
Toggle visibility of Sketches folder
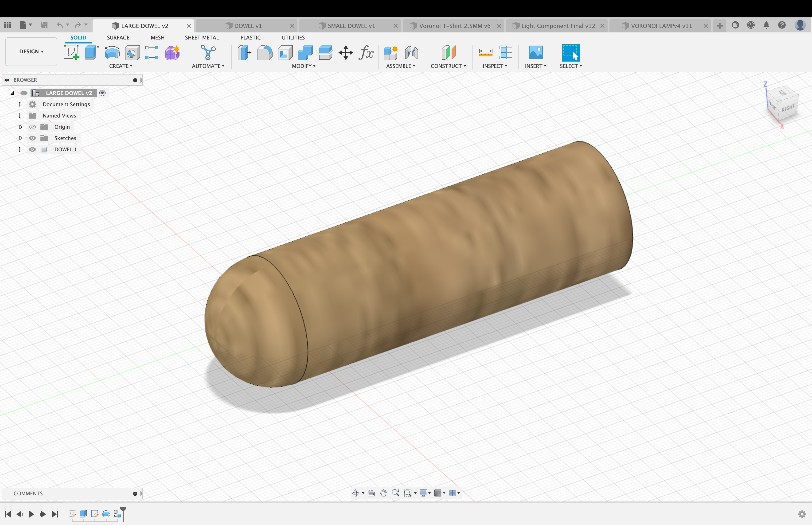click(33, 138)
